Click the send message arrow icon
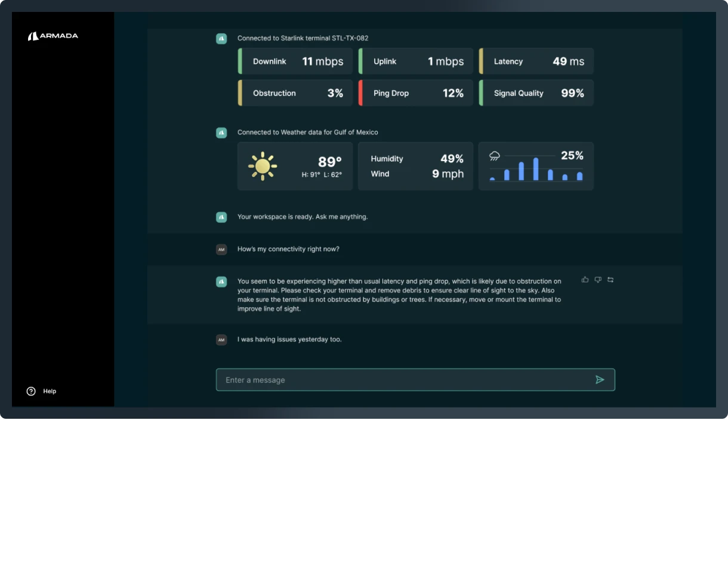This screenshot has width=728, height=587. (600, 380)
